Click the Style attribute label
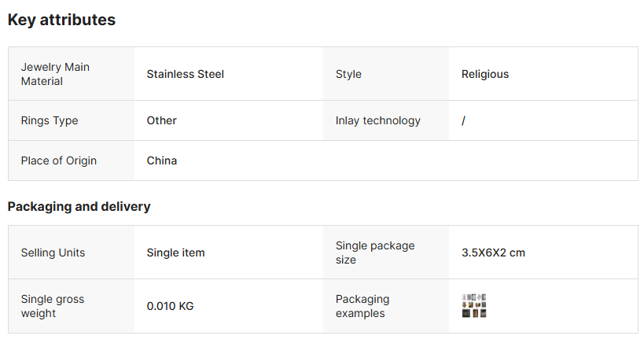The width and height of the screenshot is (644, 343). point(348,74)
